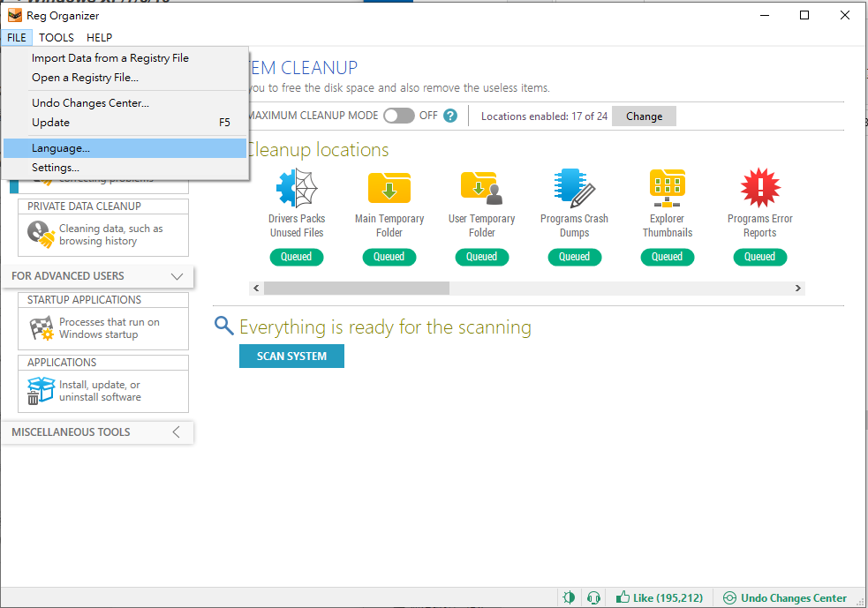
Task: Choose Undo Changes Center... menu entry
Action: (90, 103)
